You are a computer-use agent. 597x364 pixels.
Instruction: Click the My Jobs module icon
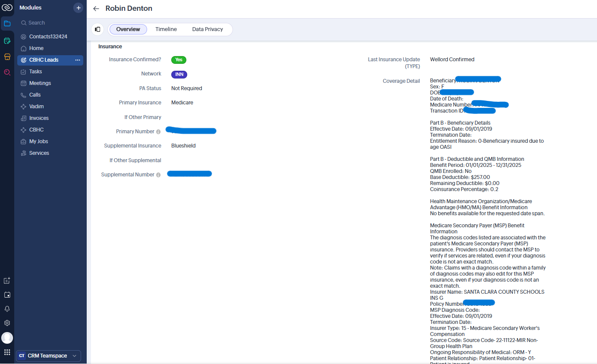pos(24,141)
